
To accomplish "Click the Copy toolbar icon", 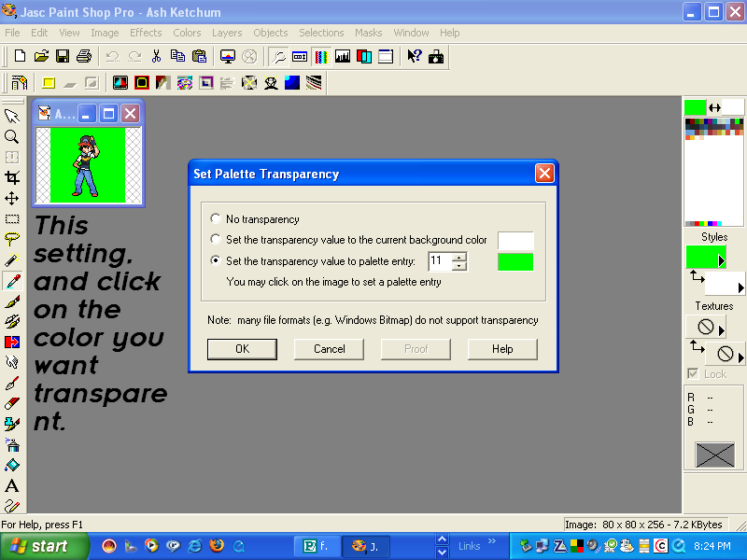I will coord(177,56).
